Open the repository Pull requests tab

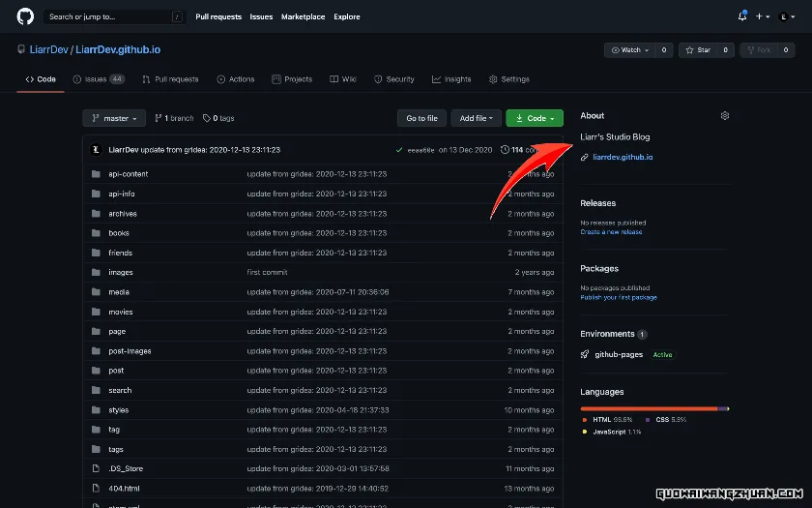(170, 79)
